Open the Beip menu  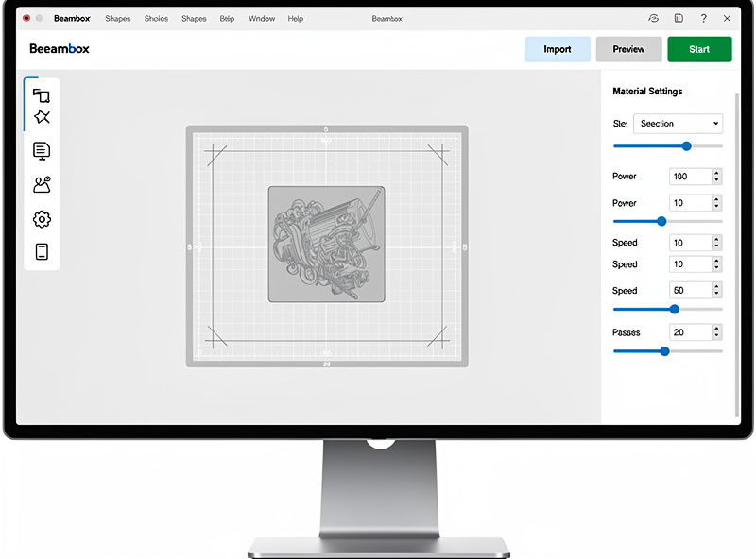point(227,18)
